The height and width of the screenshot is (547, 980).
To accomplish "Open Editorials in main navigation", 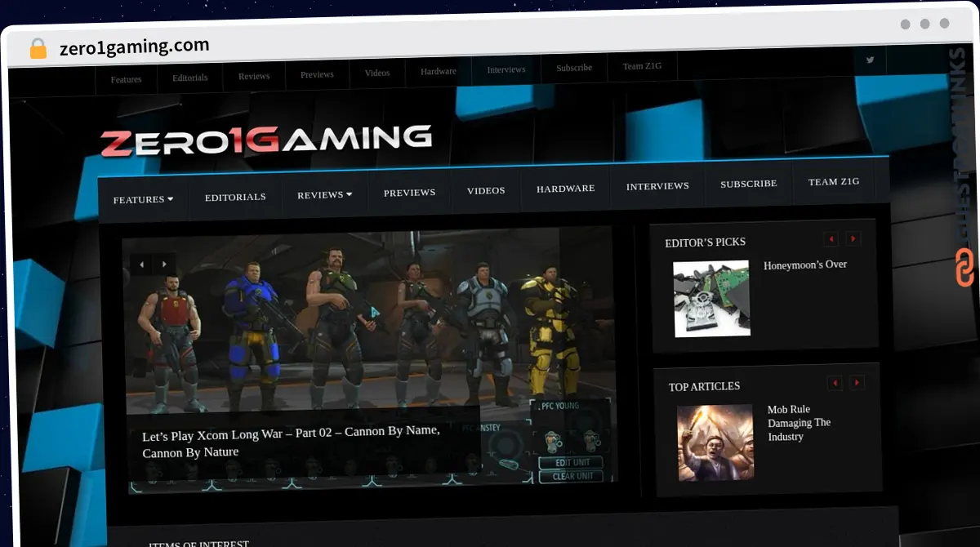I will pyautogui.click(x=235, y=197).
